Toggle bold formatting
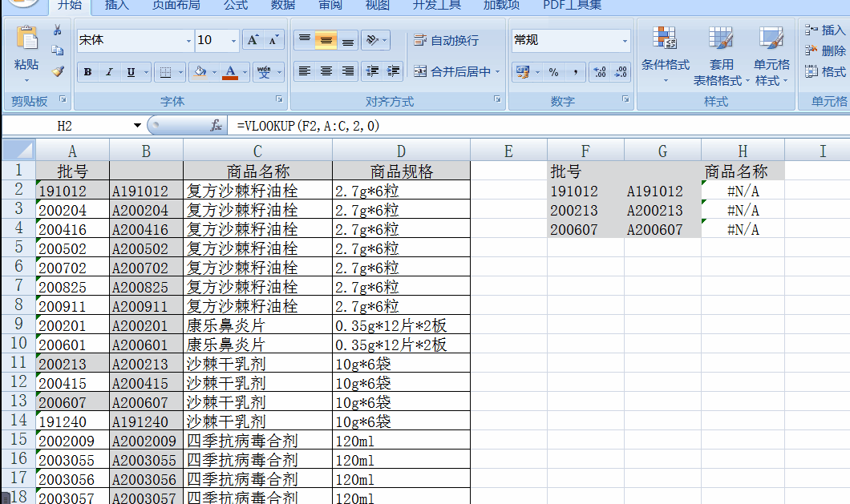The width and height of the screenshot is (850, 504). 88,72
